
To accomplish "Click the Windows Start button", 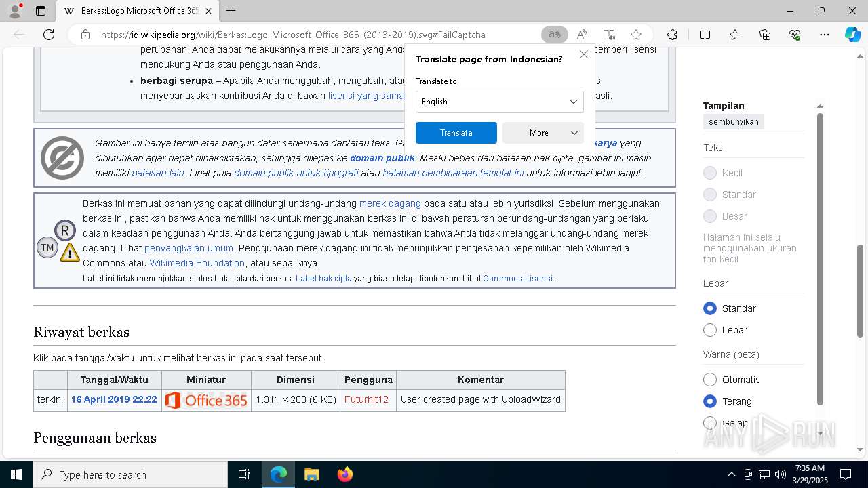I will [x=16, y=474].
